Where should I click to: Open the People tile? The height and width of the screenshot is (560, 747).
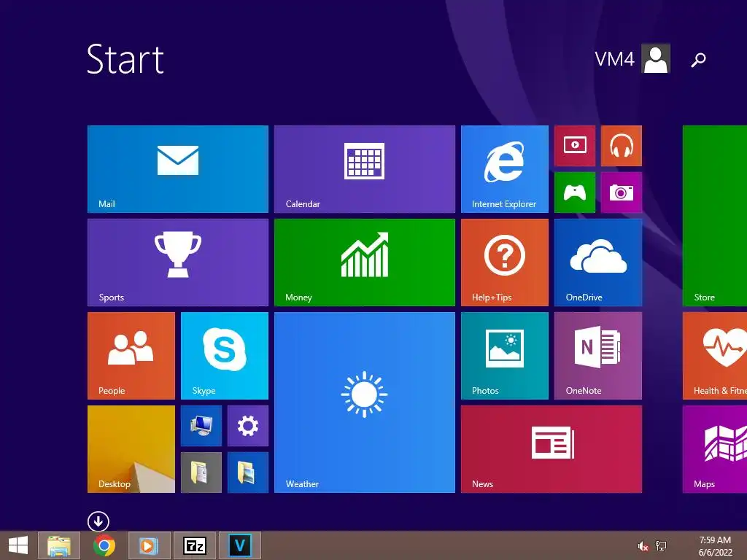tap(131, 356)
